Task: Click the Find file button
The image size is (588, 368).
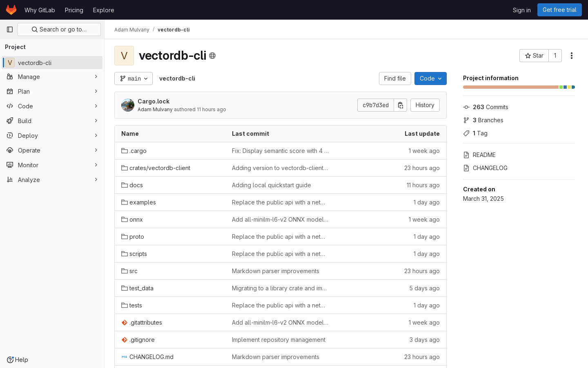Action: point(395,79)
